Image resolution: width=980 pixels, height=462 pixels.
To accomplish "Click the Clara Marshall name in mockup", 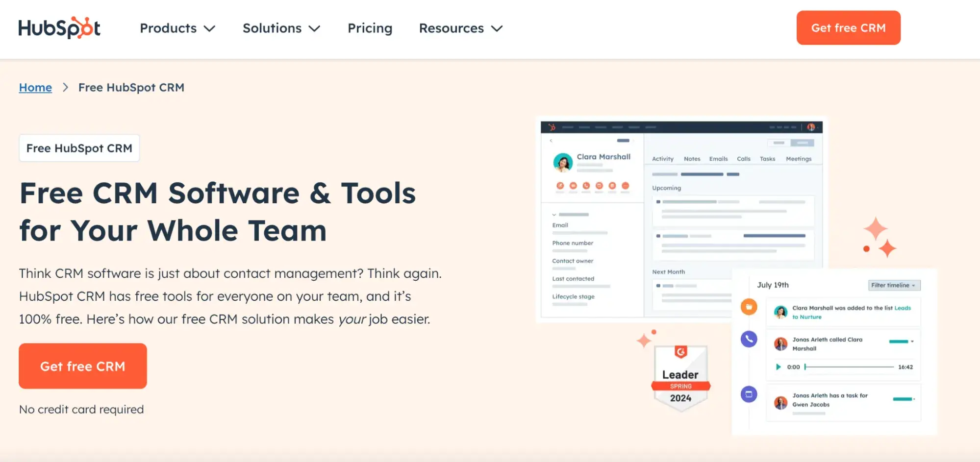I will [x=603, y=157].
